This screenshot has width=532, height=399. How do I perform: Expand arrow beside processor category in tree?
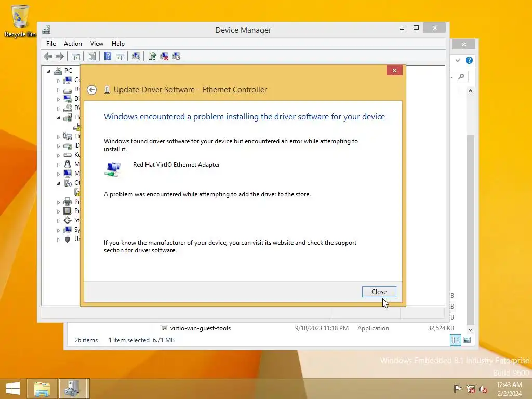point(58,211)
